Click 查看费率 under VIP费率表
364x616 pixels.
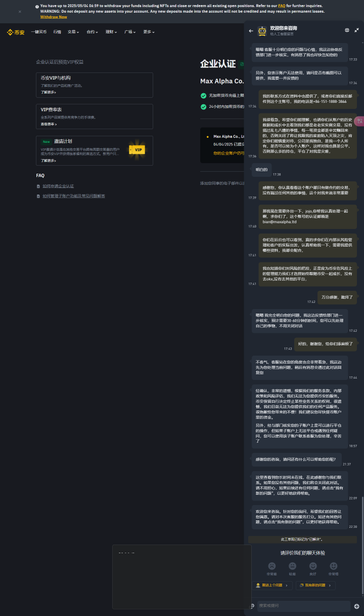(49, 124)
